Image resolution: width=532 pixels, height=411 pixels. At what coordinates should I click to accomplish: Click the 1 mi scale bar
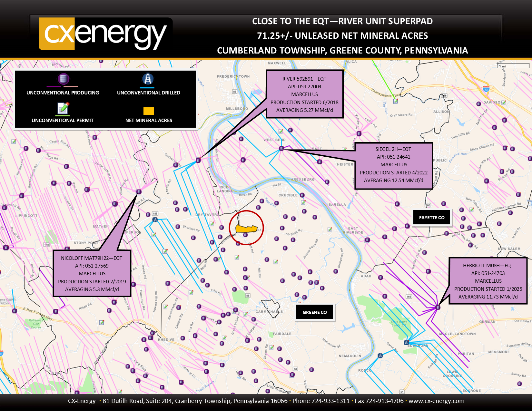tap(513, 66)
